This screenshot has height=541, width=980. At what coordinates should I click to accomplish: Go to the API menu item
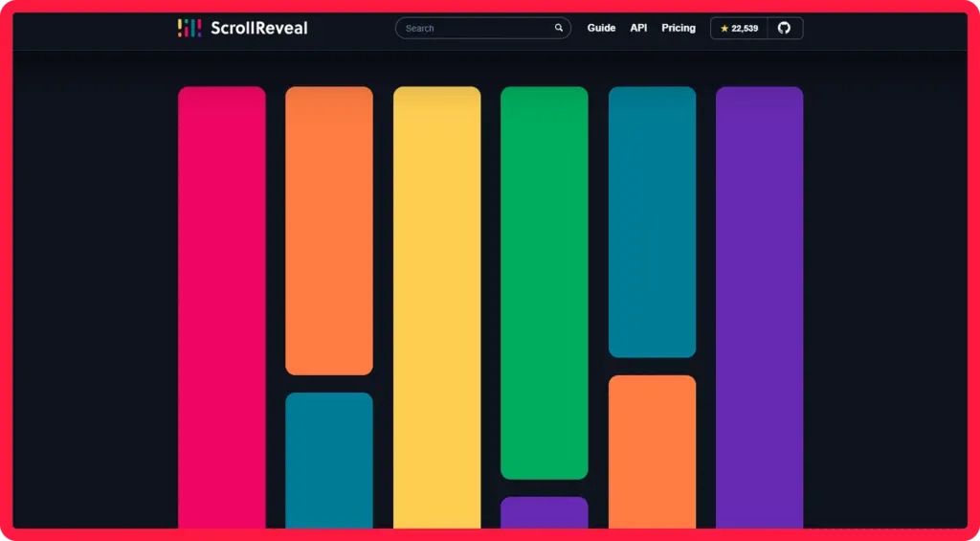pos(638,28)
